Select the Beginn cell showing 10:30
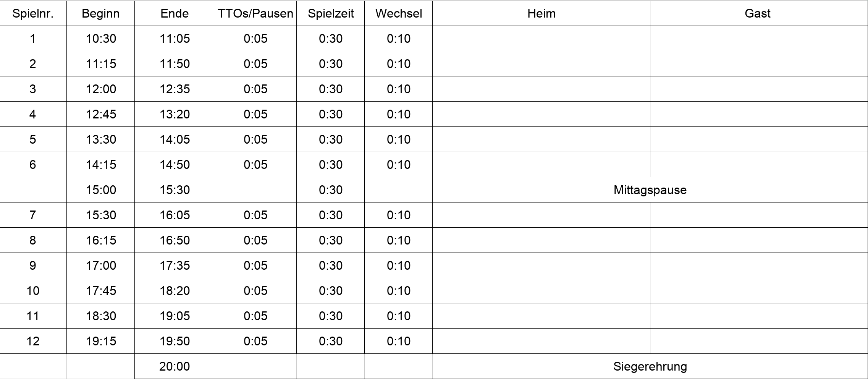868x379 pixels. pos(101,39)
